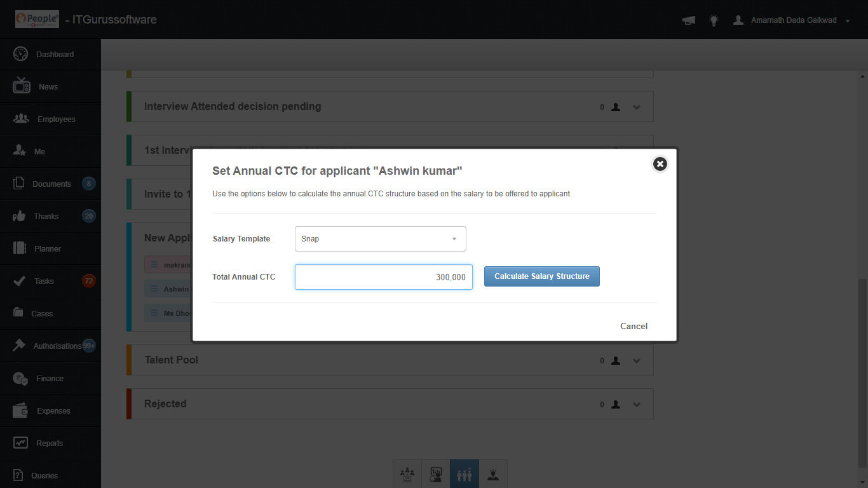The width and height of the screenshot is (868, 488).
Task: Click the megaphone announcements icon
Action: [689, 20]
